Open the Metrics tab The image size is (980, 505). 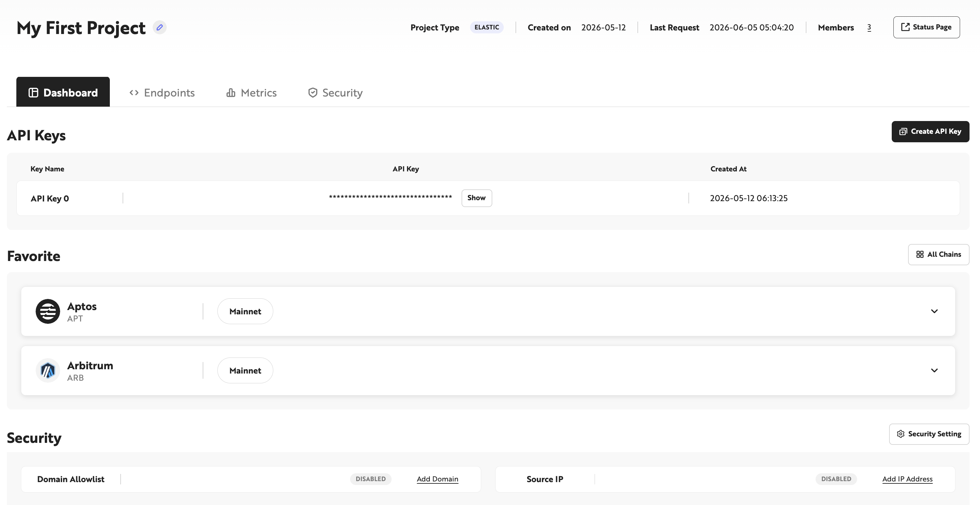point(251,93)
